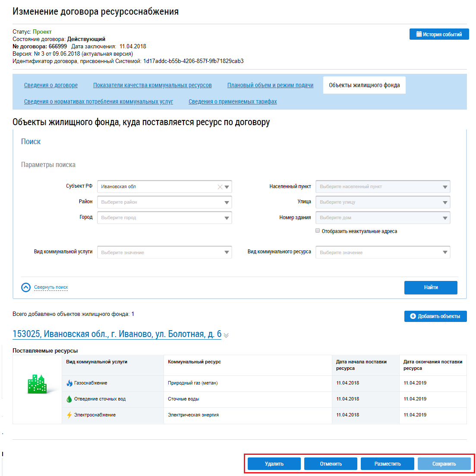This screenshot has width=476, height=476.
Task: Expand the Город dropdown
Action: click(x=227, y=218)
